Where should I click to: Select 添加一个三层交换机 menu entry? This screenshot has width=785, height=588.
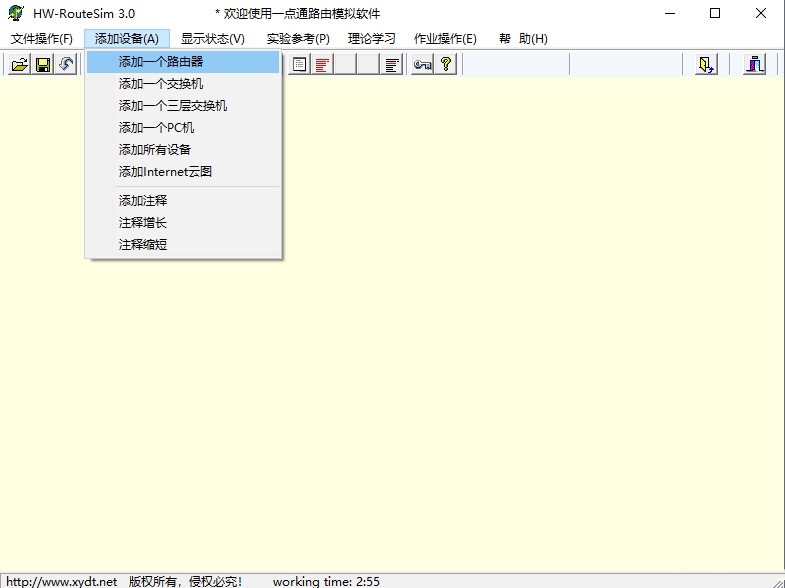pos(183,106)
